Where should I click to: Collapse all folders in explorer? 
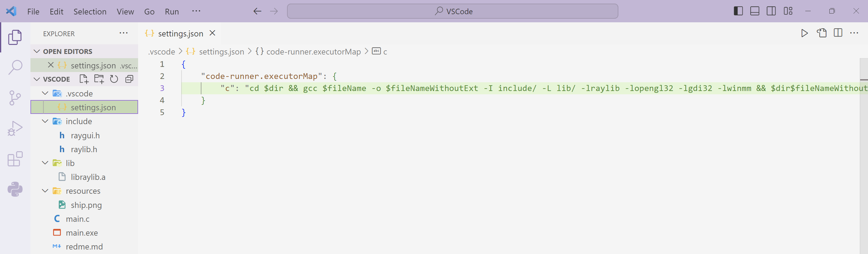click(x=129, y=79)
